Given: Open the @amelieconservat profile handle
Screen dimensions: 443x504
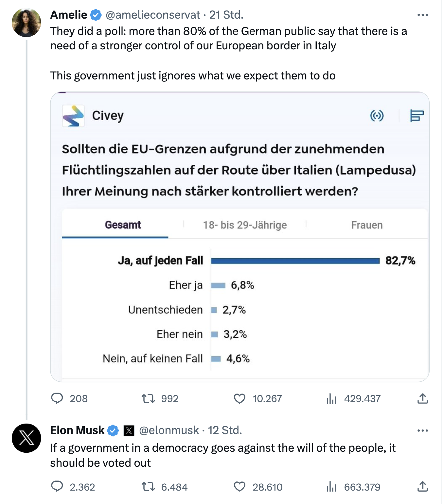Looking at the screenshot, I should (153, 15).
